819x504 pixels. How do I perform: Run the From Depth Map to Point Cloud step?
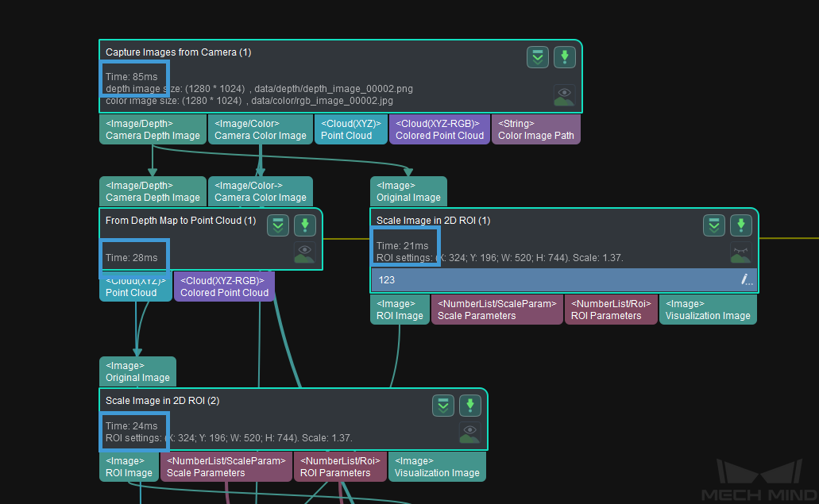pos(305,225)
